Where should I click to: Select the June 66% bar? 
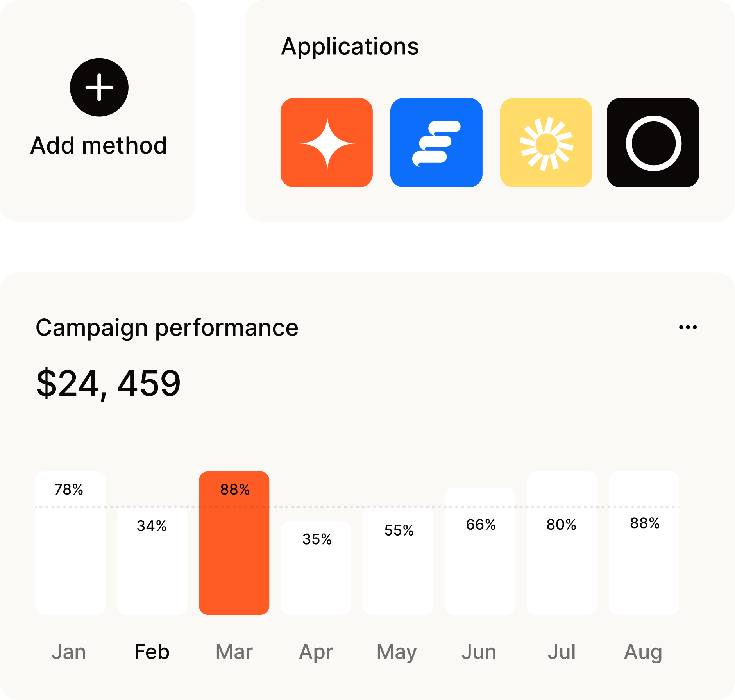pyautogui.click(x=480, y=551)
